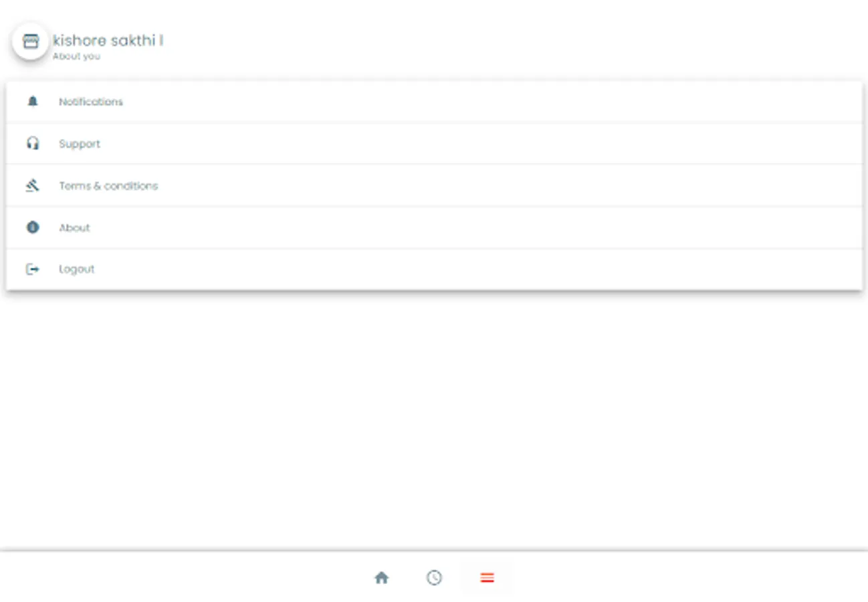Click the username kishore sakthi l
The image size is (868, 602).
(x=108, y=40)
